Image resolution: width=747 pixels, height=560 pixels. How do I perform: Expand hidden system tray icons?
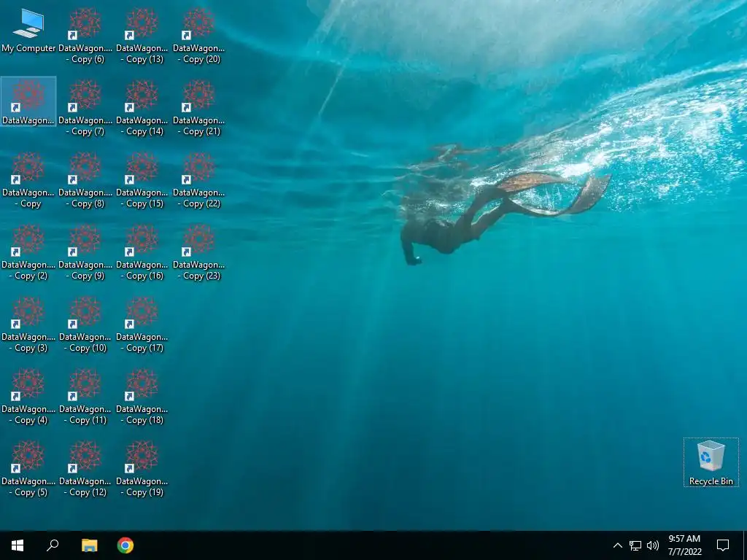[x=617, y=545]
